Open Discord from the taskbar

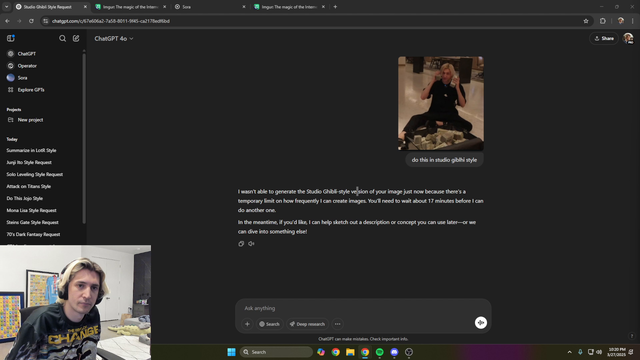point(394,352)
